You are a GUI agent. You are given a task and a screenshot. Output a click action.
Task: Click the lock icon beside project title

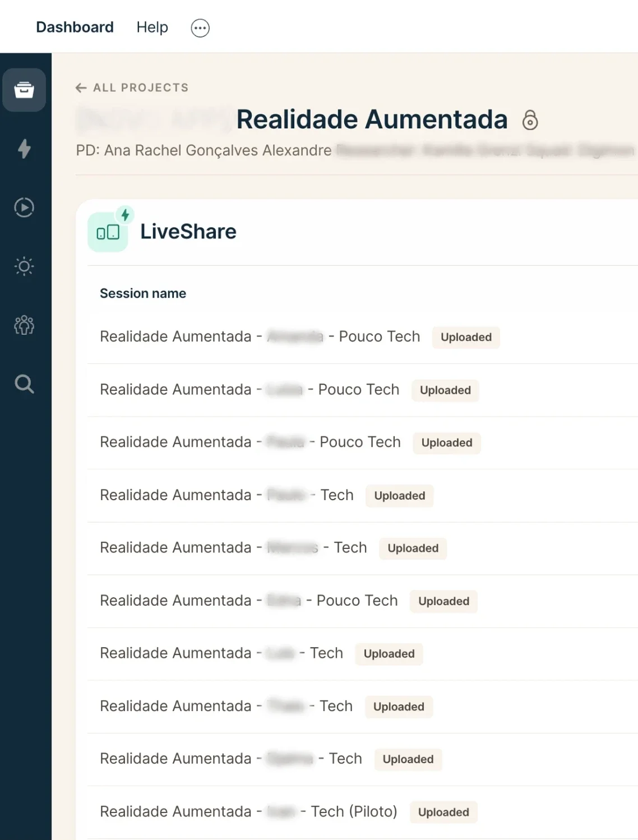(x=530, y=120)
